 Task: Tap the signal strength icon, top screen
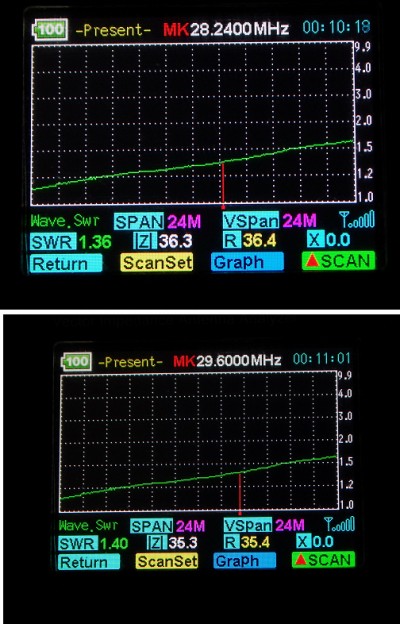(357, 220)
